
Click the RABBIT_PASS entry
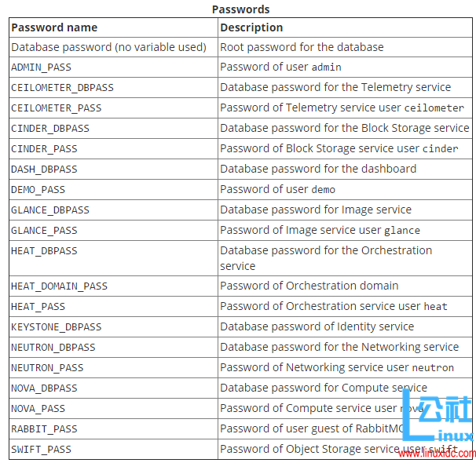44,429
